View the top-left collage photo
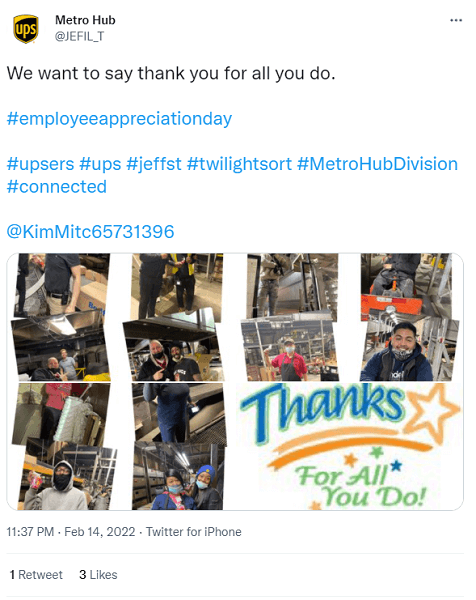Viewport: 476px width, 600px height. (x=60, y=317)
